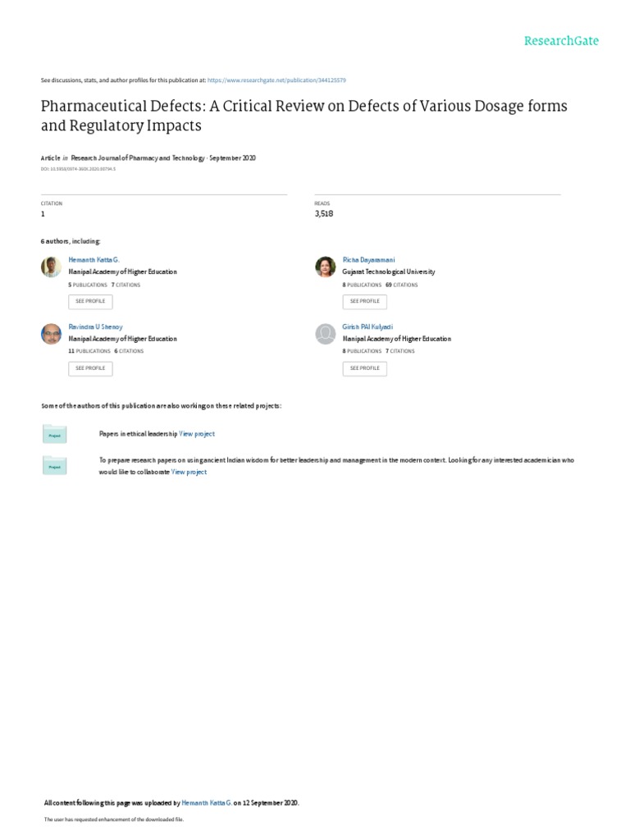This screenshot has height=840, width=630.
Task: Click project icon beside Indian wisdom project
Action: pos(54,466)
